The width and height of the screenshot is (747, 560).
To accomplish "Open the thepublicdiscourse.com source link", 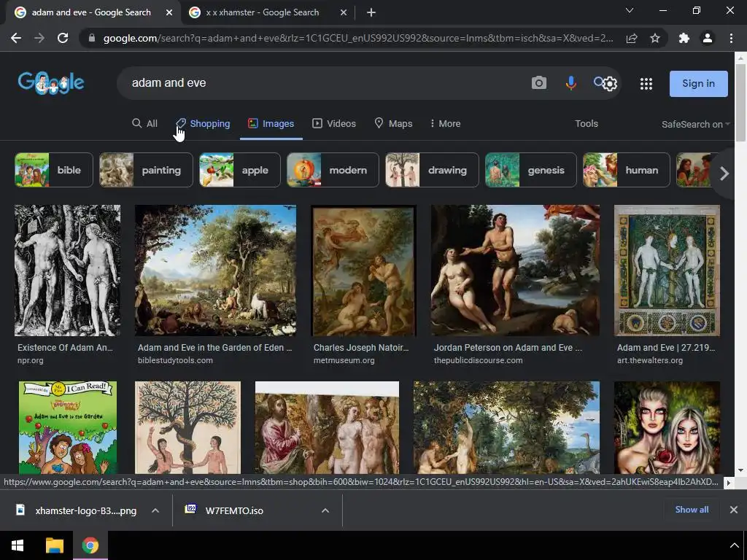I will (478, 360).
